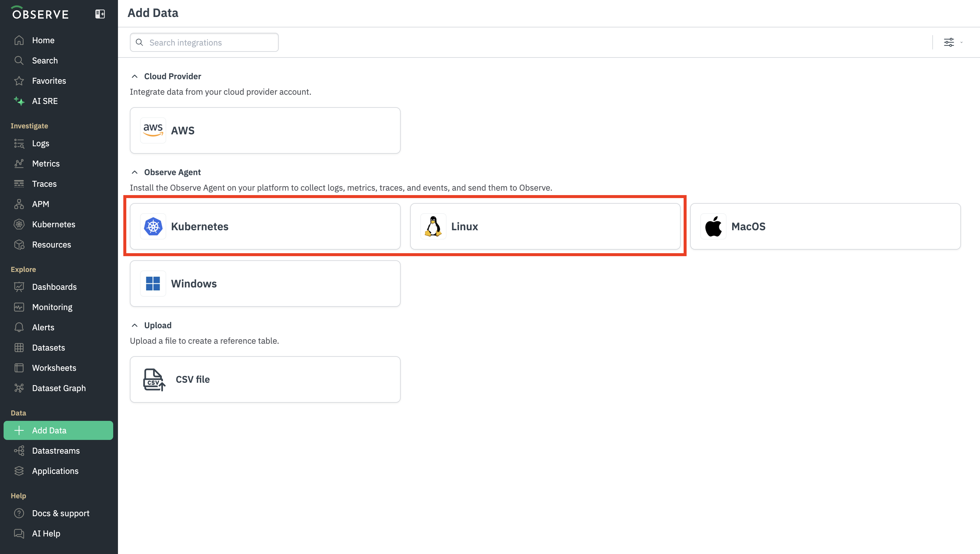Click the AWS cloud provider card

pyautogui.click(x=265, y=130)
